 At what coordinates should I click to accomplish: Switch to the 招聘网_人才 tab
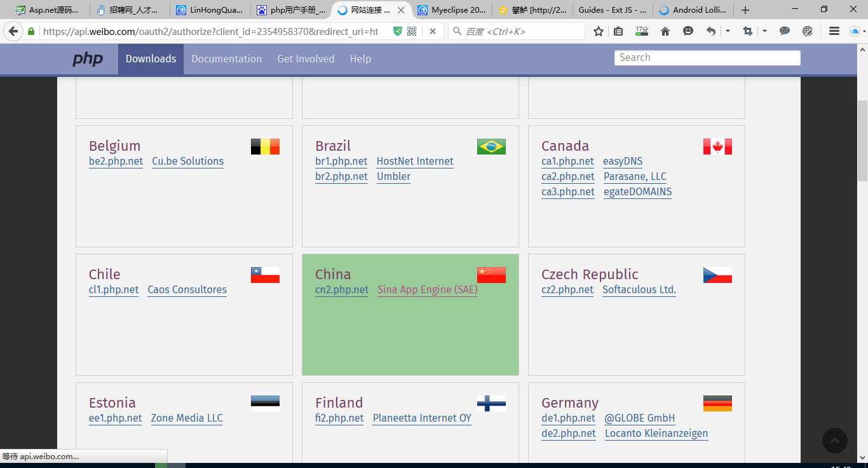pyautogui.click(x=130, y=10)
